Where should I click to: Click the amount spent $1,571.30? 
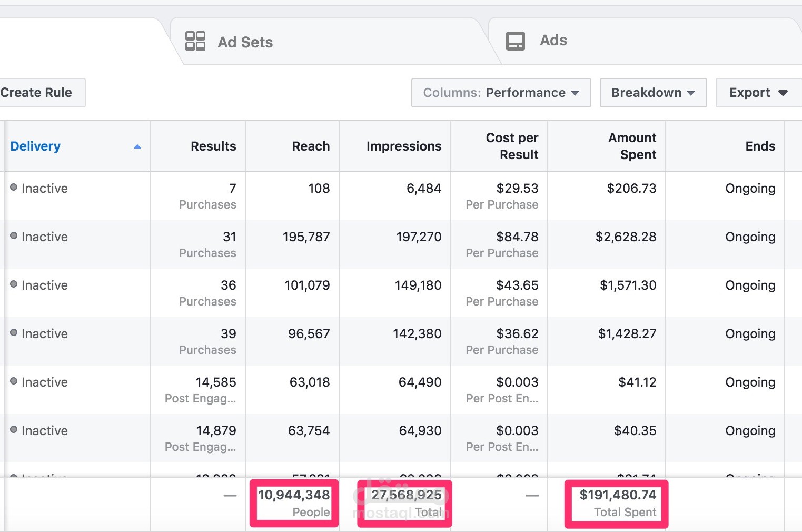tap(628, 285)
